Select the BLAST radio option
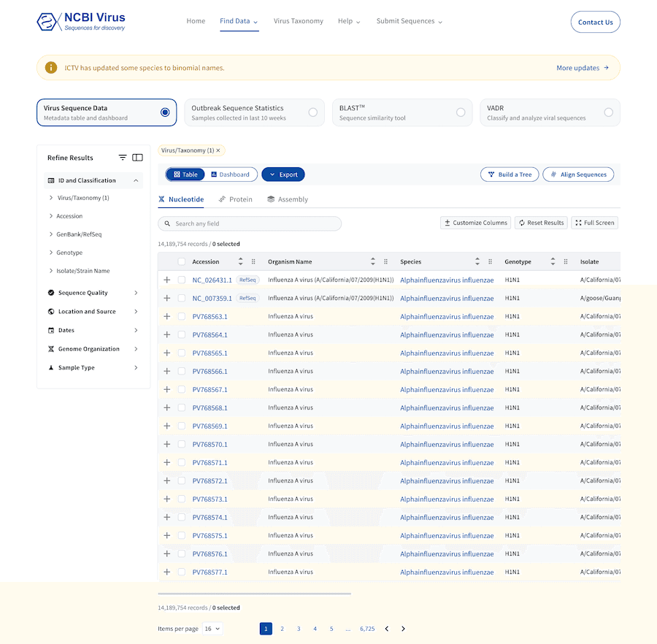The image size is (657, 644). (461, 112)
